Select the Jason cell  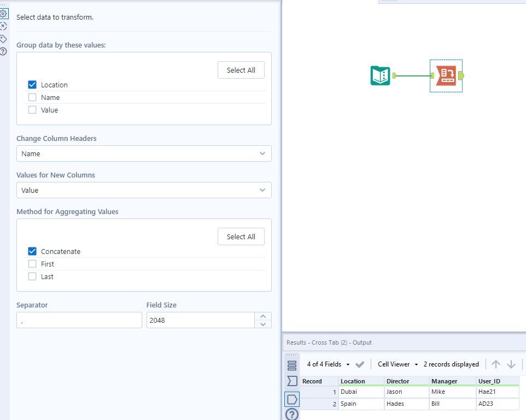coord(407,392)
